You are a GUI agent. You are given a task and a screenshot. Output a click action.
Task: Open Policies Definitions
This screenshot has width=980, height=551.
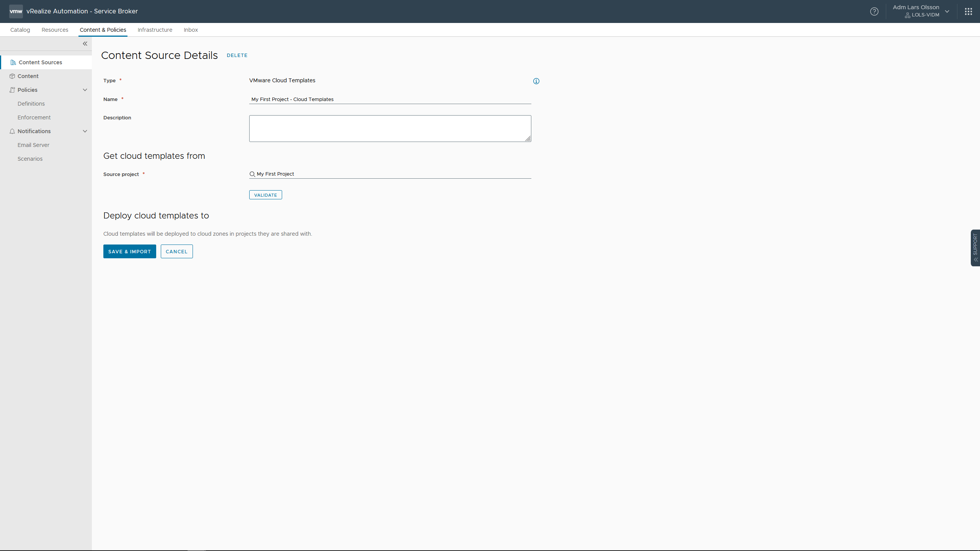pyautogui.click(x=31, y=104)
